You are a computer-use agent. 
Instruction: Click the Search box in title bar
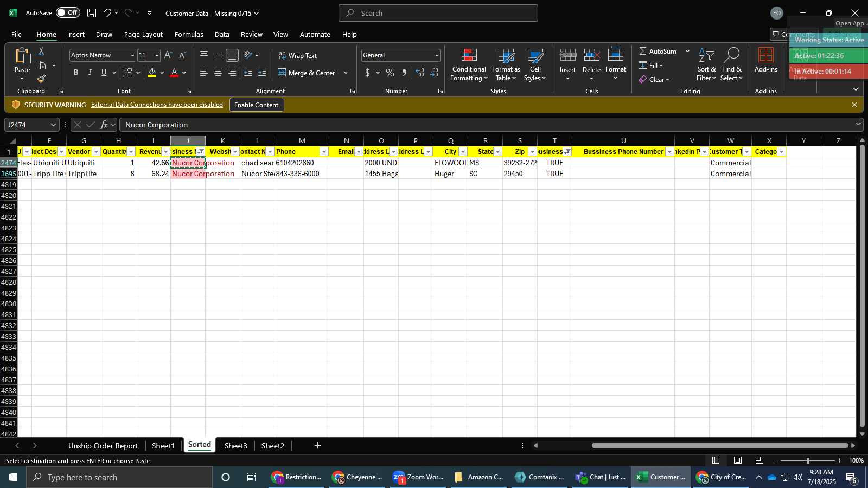tap(438, 13)
